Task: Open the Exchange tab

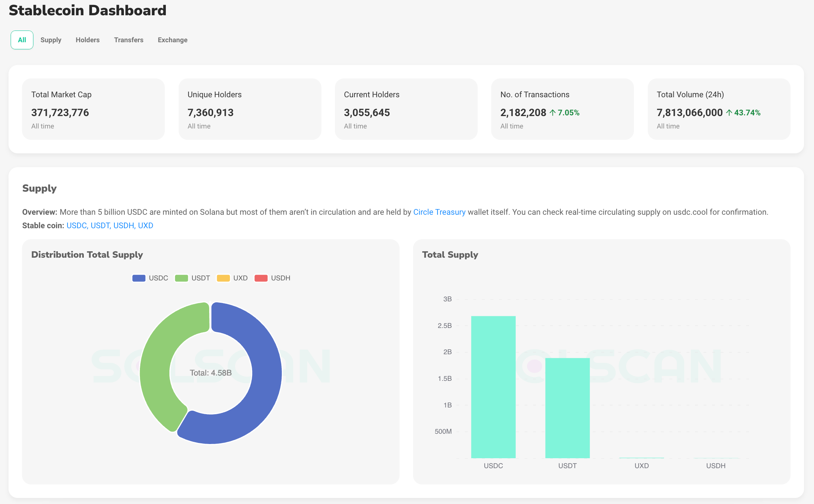Action: click(x=173, y=40)
